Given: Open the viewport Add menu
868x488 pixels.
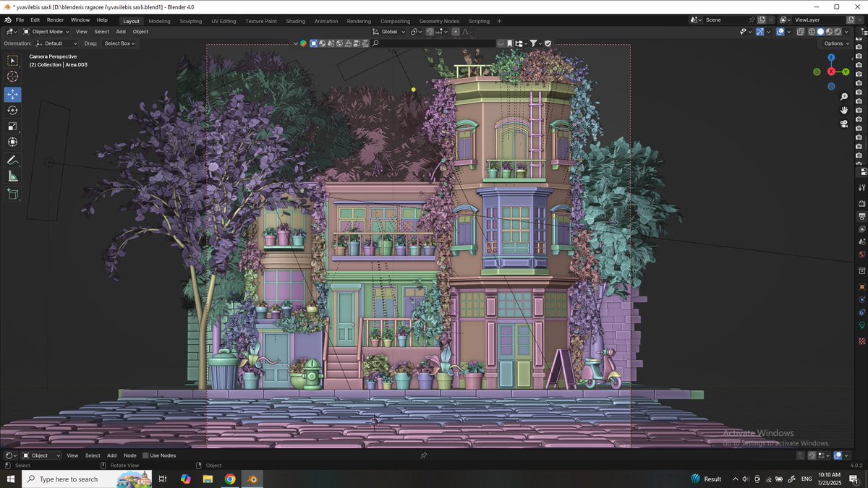Looking at the screenshot, I should [x=121, y=32].
